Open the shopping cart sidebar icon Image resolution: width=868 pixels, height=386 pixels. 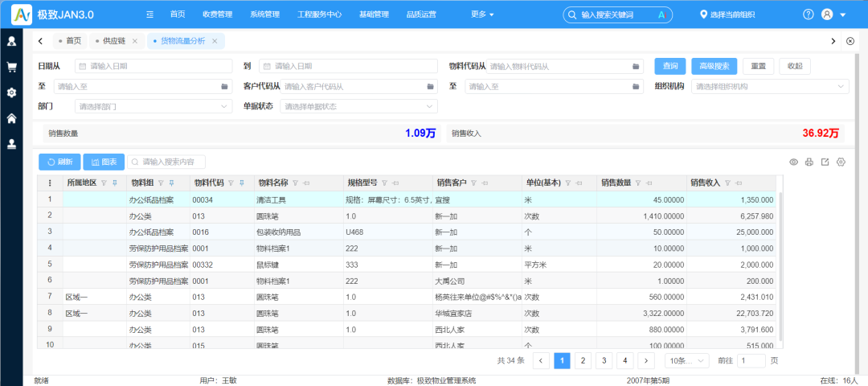coord(11,67)
